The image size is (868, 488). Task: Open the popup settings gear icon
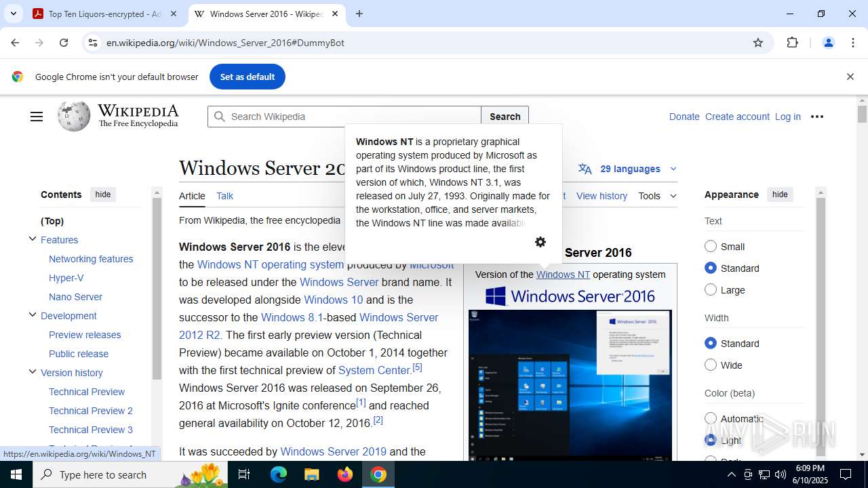(x=540, y=242)
